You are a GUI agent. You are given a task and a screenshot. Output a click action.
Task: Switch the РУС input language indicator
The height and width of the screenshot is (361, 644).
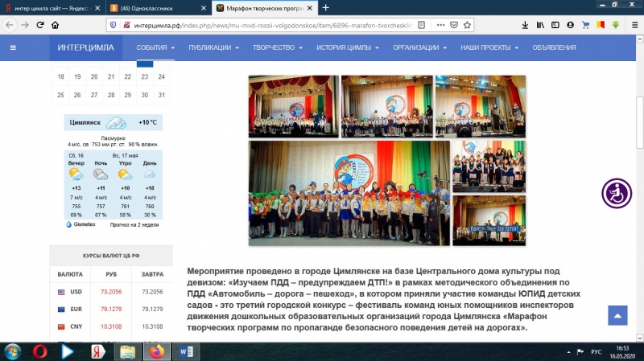click(596, 351)
